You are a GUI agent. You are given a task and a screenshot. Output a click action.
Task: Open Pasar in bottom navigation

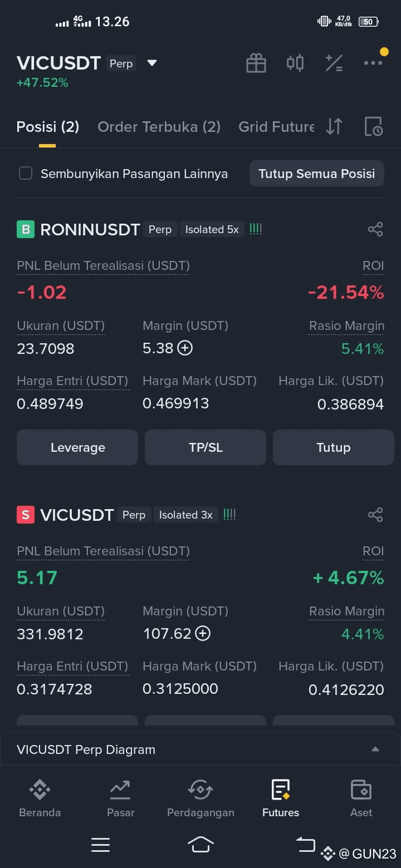click(120, 798)
